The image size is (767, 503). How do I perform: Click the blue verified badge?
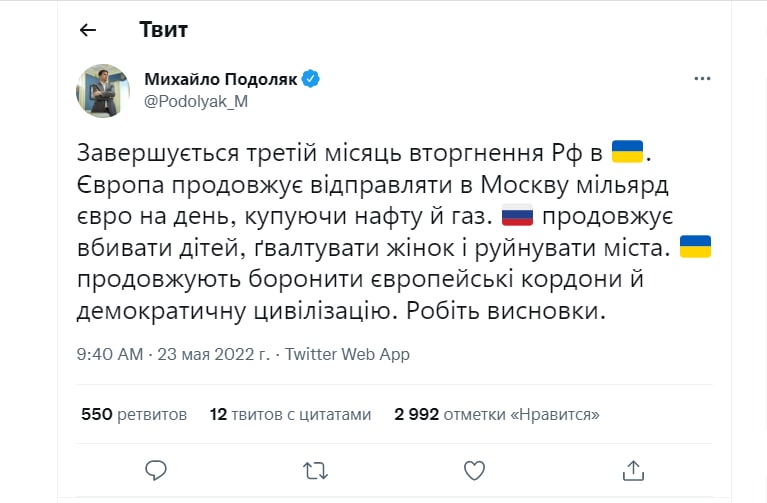coord(311,79)
